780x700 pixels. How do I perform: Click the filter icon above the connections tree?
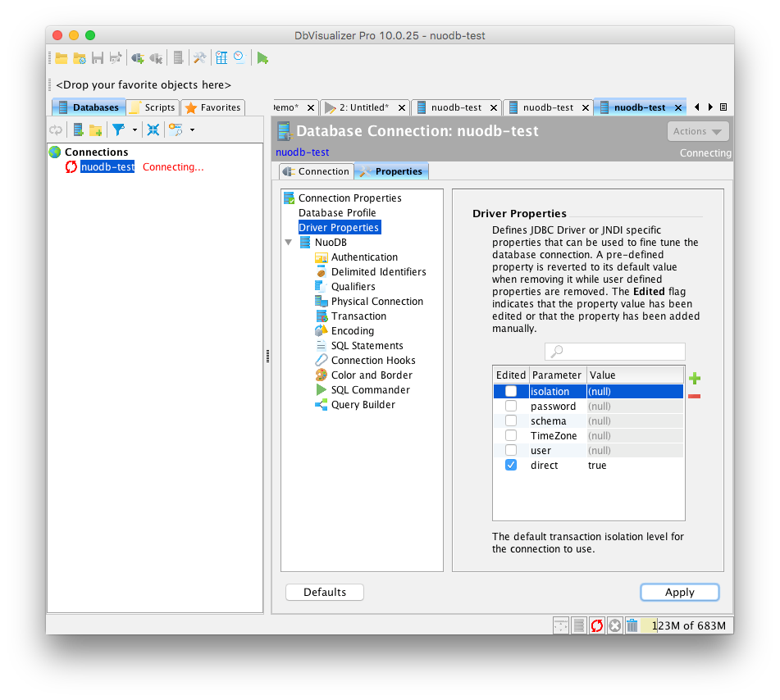(x=119, y=130)
